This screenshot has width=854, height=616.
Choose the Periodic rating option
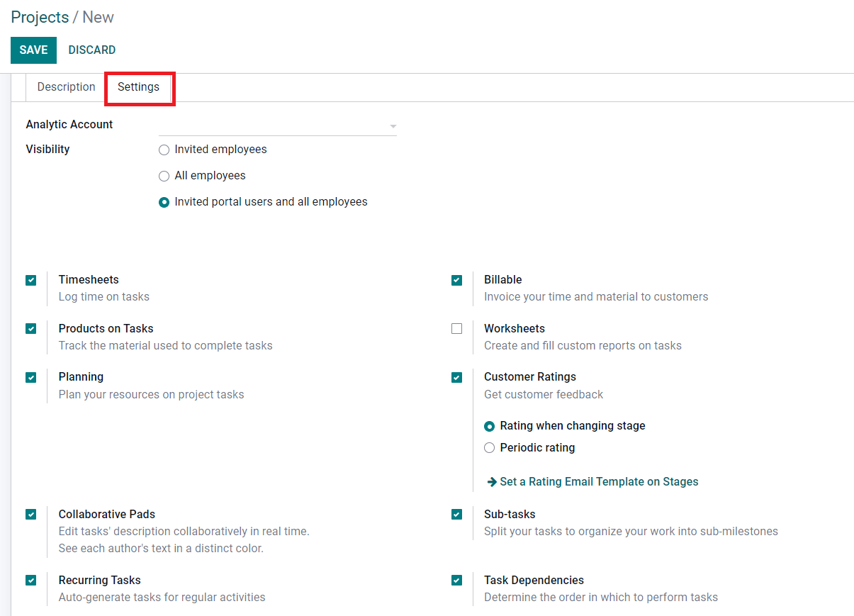pos(490,448)
